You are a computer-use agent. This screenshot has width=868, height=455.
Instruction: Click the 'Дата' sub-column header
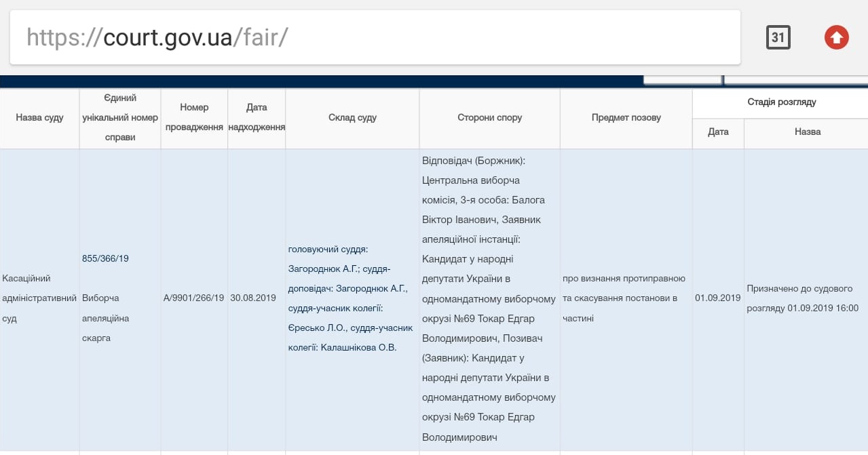pos(718,132)
